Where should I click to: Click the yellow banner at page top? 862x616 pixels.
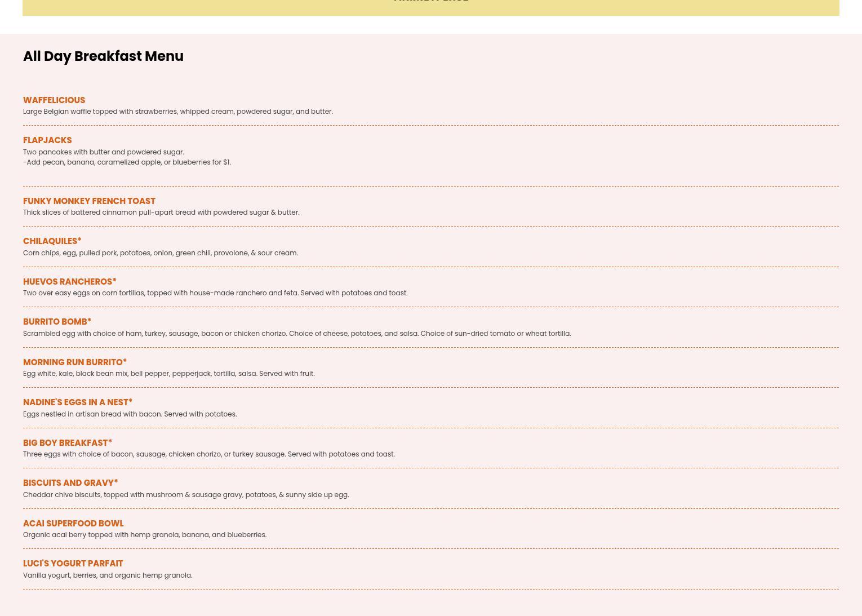[x=430, y=7]
